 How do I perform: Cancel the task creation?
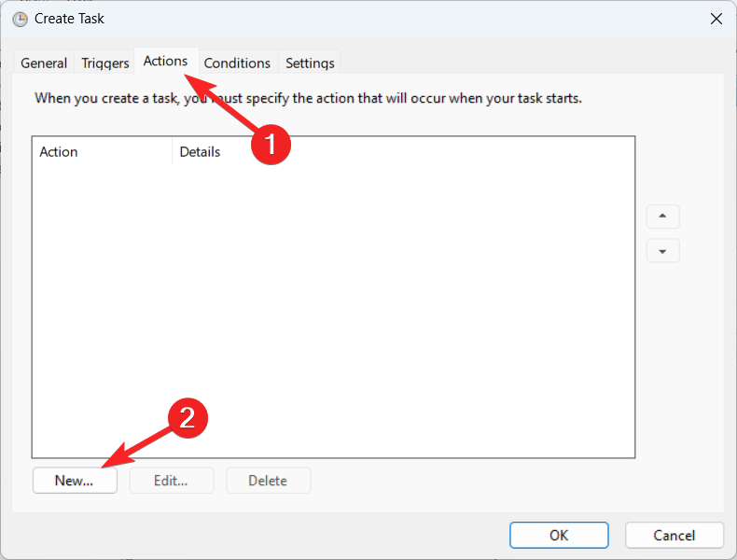tap(674, 535)
